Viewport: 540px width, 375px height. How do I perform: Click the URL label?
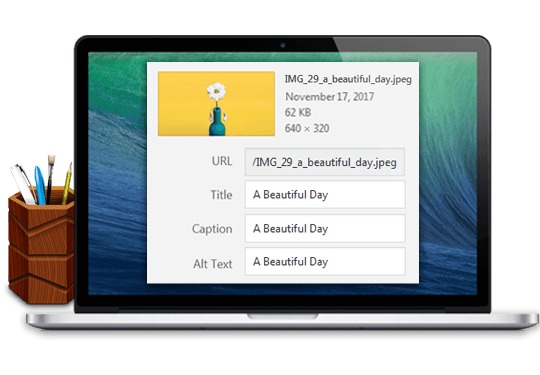click(222, 161)
